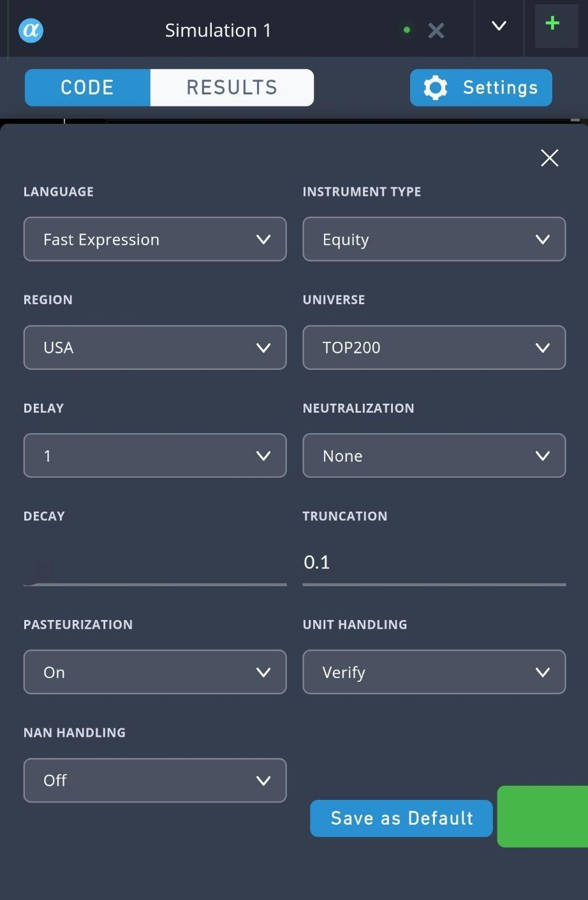Change the Neutralization setting dropdown
This screenshot has height=900, width=588.
434,455
